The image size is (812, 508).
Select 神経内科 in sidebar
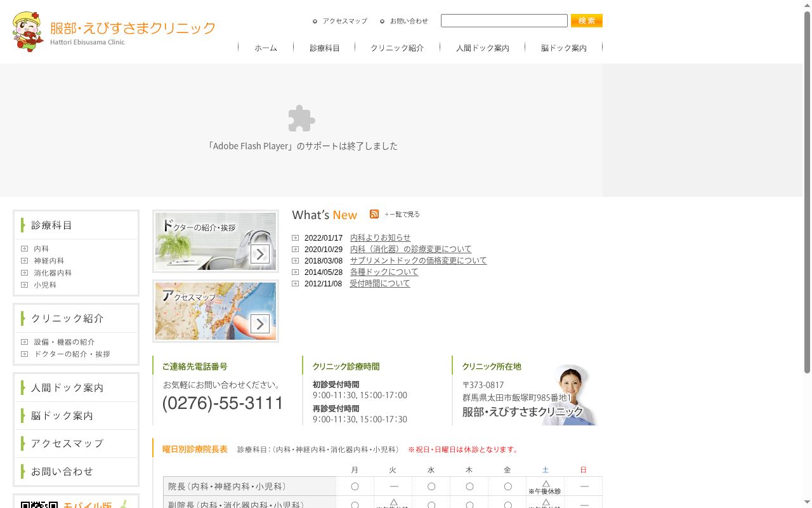pos(49,261)
